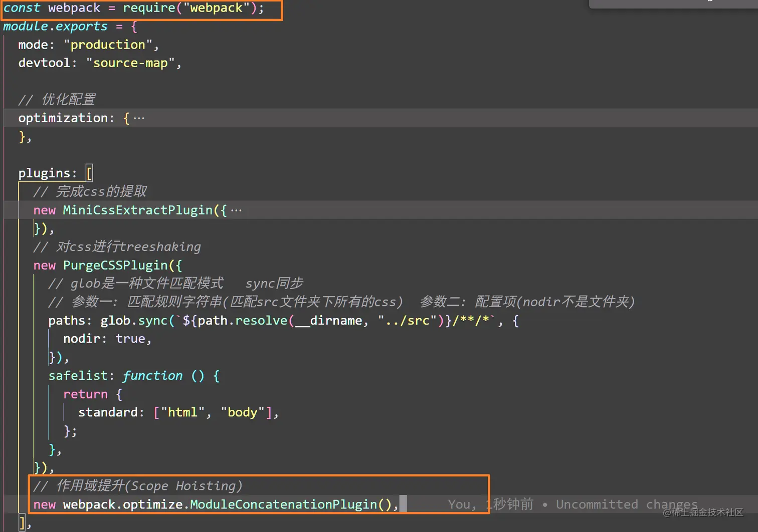Click the safelist key
This screenshot has width=758, height=532.
[x=78, y=376]
